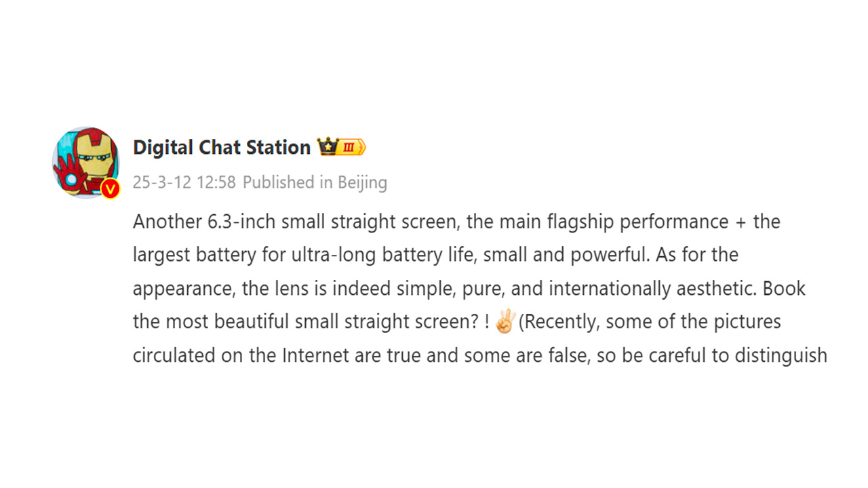Click the Published in Beijing label
This screenshot has width=868, height=488.
(x=315, y=182)
